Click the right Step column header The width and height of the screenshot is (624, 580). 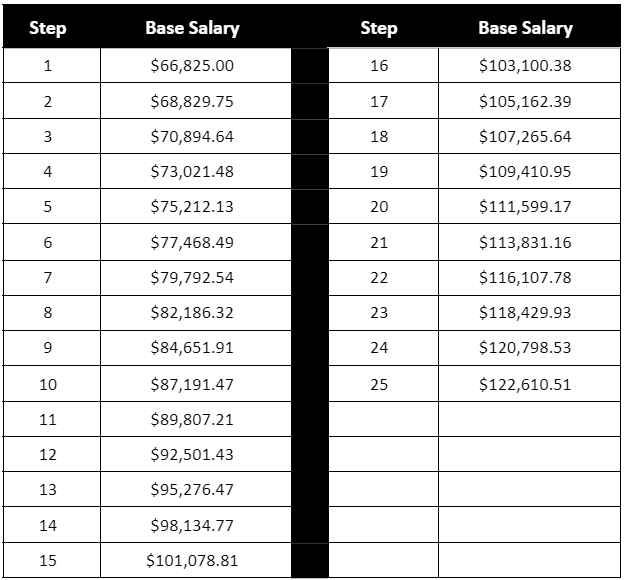(x=378, y=28)
